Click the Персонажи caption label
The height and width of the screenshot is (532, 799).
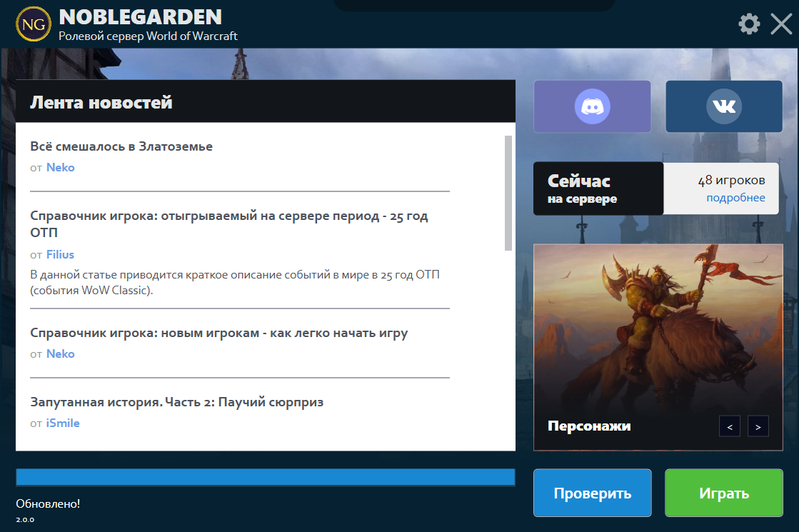[x=589, y=426]
